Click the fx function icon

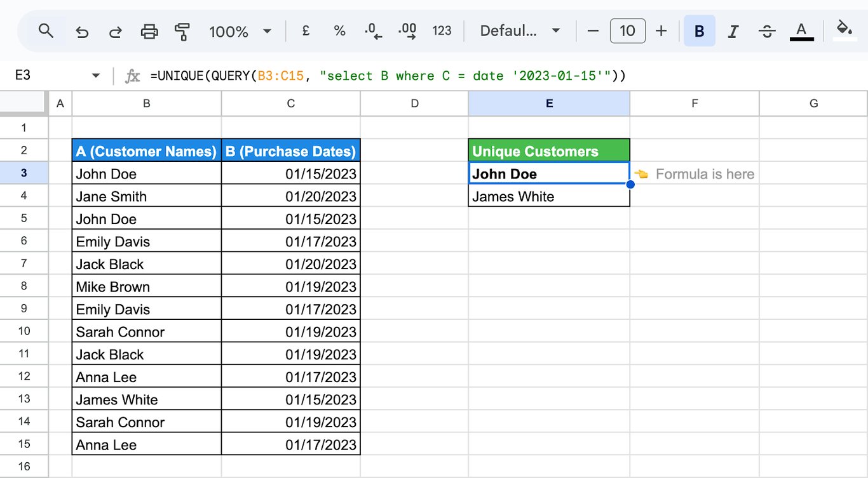(x=132, y=76)
